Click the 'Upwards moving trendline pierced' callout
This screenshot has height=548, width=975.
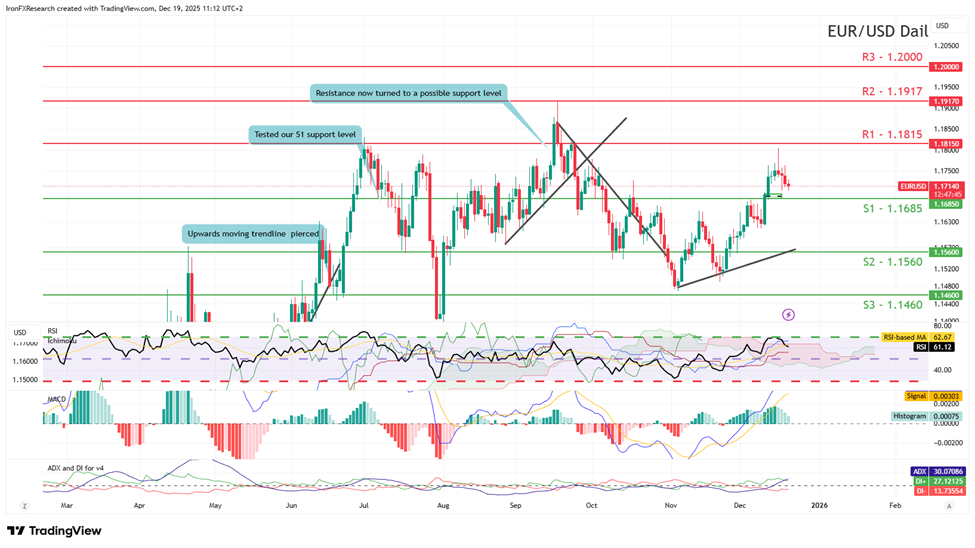point(252,235)
